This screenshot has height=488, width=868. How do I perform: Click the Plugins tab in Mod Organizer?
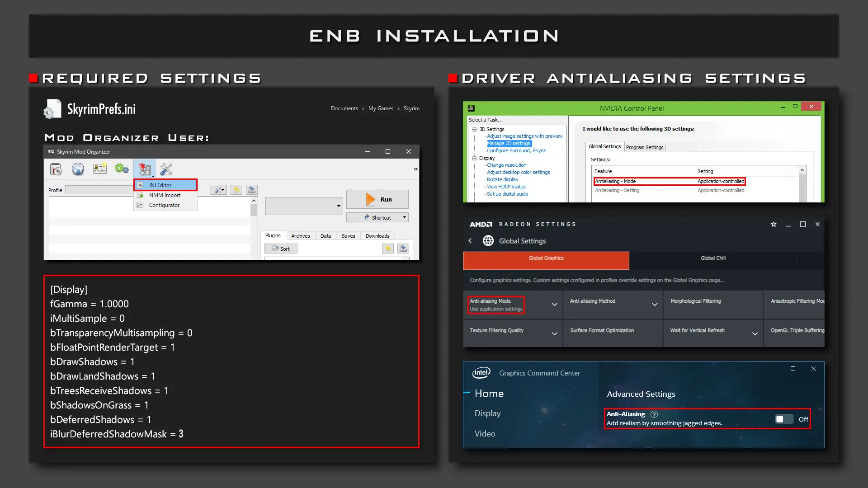click(x=273, y=235)
